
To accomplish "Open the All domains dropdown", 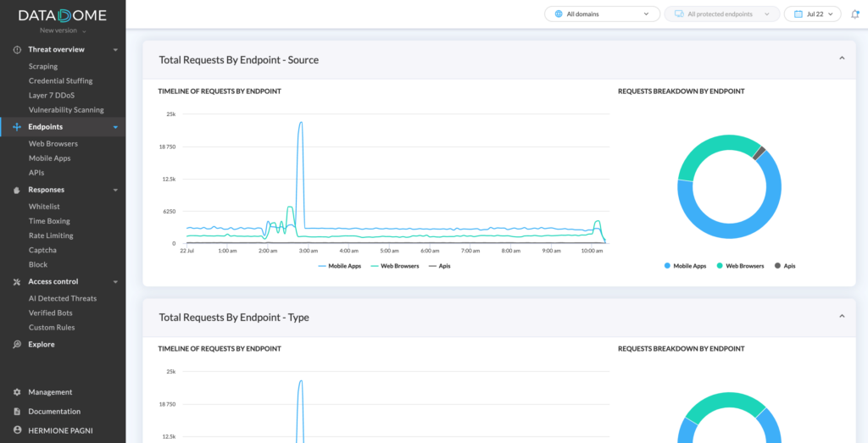I will click(602, 14).
